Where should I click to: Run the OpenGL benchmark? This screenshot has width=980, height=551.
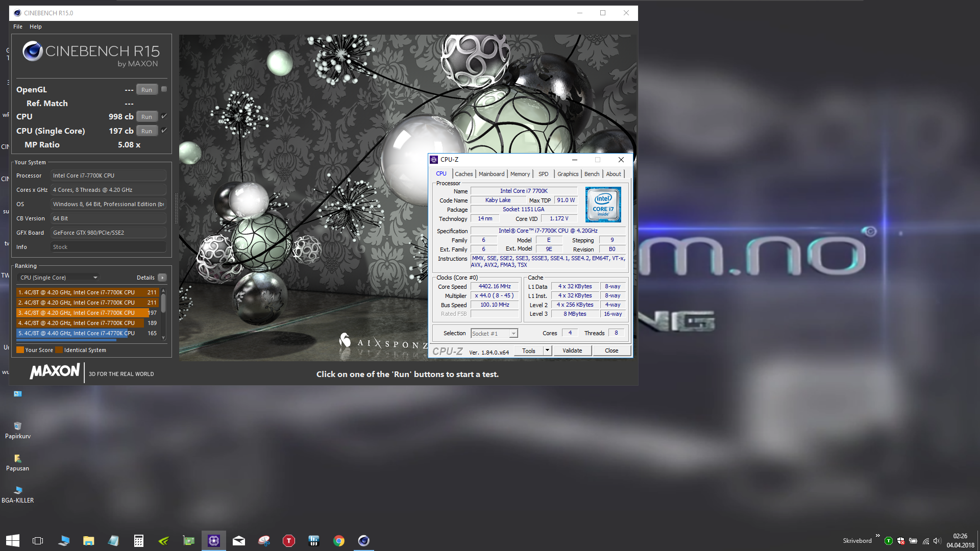147,89
